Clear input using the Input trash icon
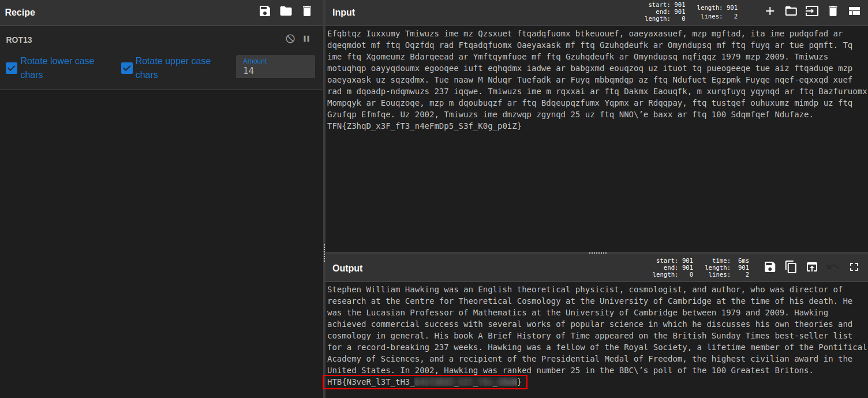The image size is (868, 398). [x=833, y=11]
